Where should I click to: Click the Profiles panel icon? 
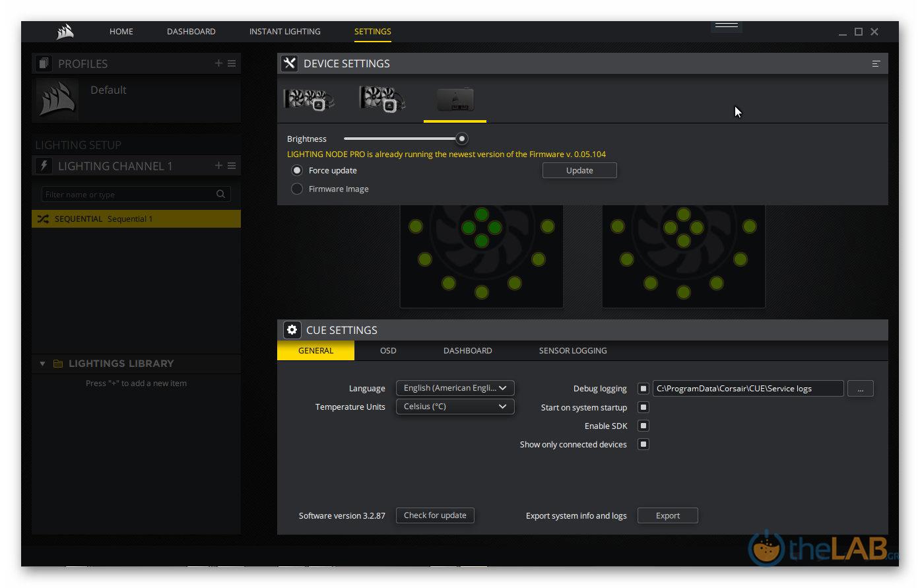44,63
